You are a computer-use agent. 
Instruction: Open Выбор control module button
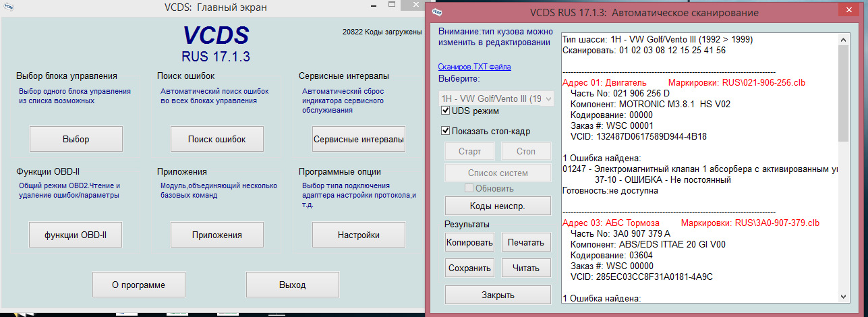point(76,139)
